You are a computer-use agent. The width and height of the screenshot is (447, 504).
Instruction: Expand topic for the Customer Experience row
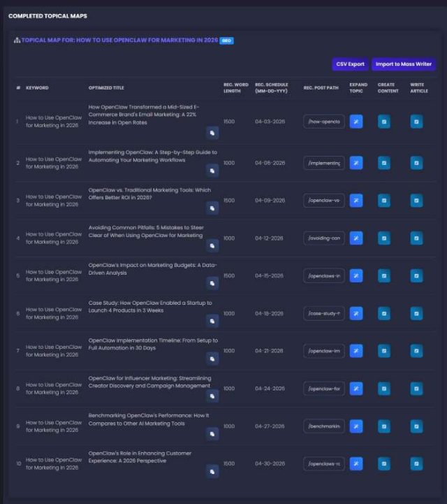tap(356, 463)
